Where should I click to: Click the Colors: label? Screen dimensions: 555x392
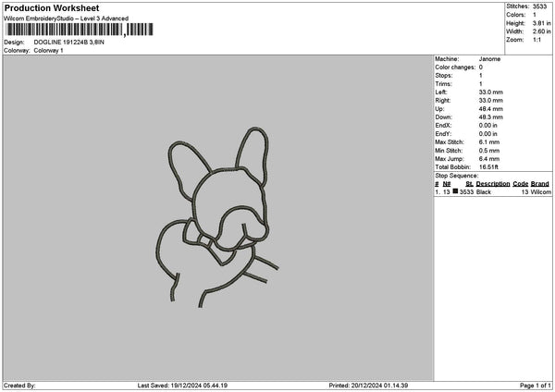(x=516, y=15)
